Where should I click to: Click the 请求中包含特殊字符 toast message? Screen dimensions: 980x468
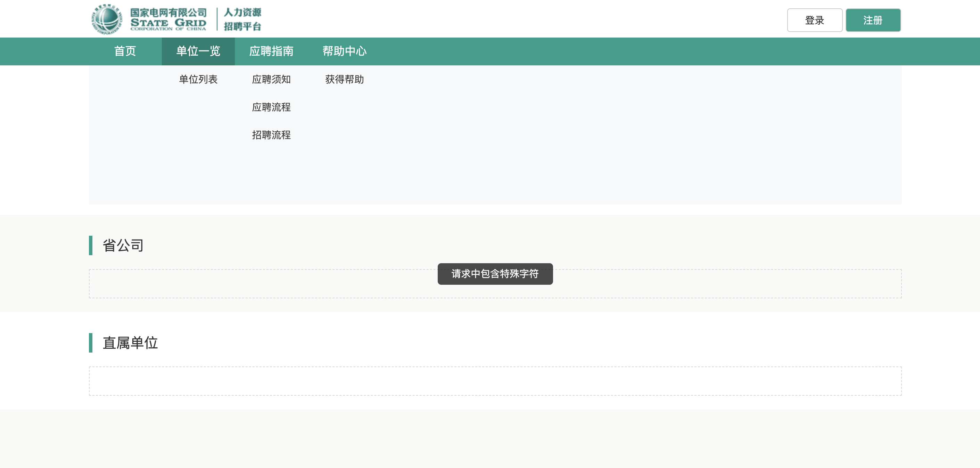coord(495,274)
